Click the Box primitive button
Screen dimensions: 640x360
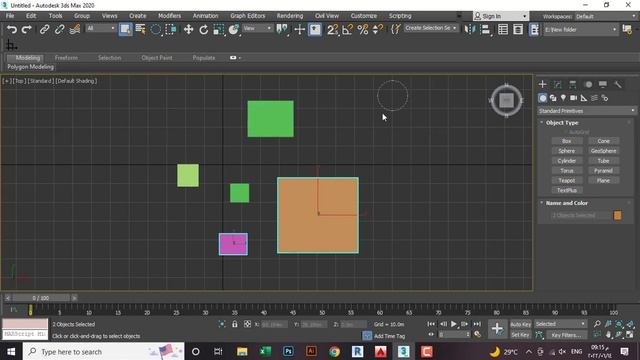click(567, 141)
